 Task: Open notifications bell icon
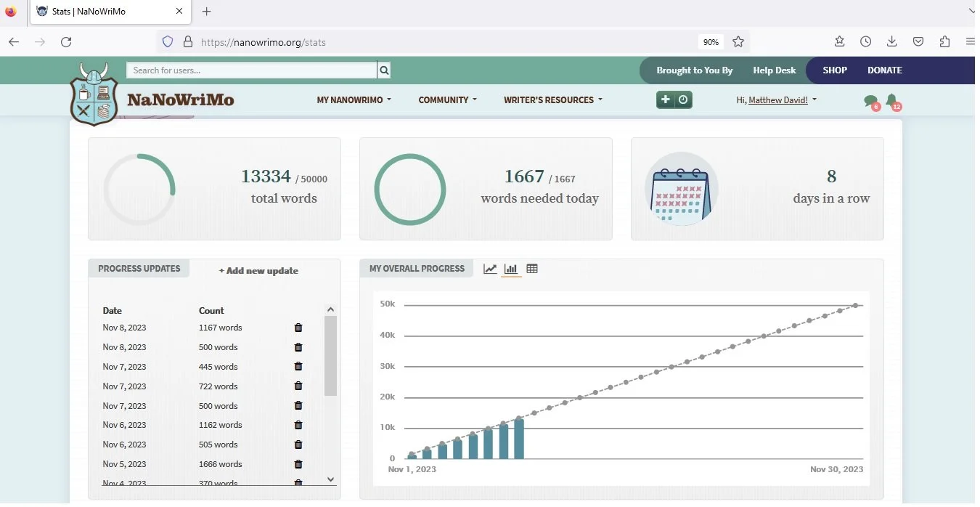(891, 100)
